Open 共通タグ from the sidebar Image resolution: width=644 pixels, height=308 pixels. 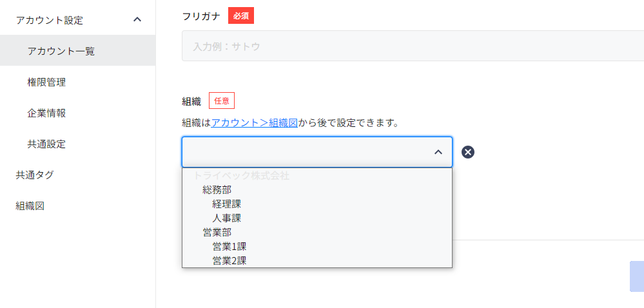pyautogui.click(x=35, y=175)
